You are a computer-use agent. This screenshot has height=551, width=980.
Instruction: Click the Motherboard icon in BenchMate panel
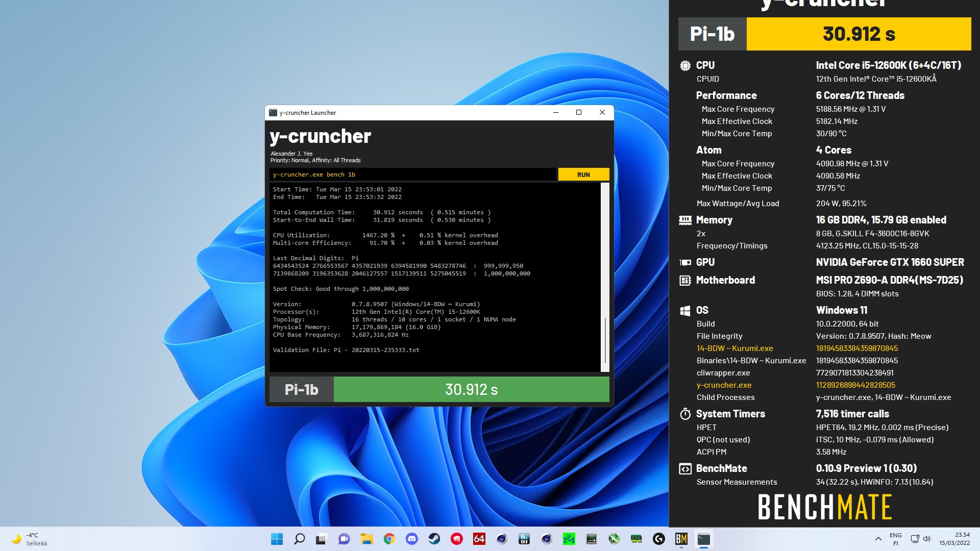coord(685,280)
